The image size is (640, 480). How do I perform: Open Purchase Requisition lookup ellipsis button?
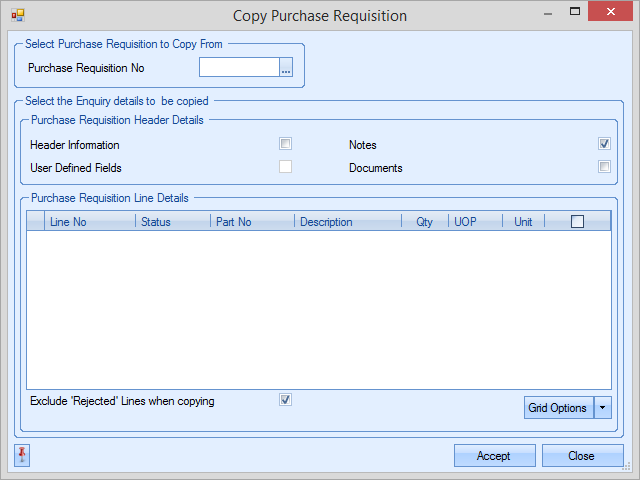286,68
